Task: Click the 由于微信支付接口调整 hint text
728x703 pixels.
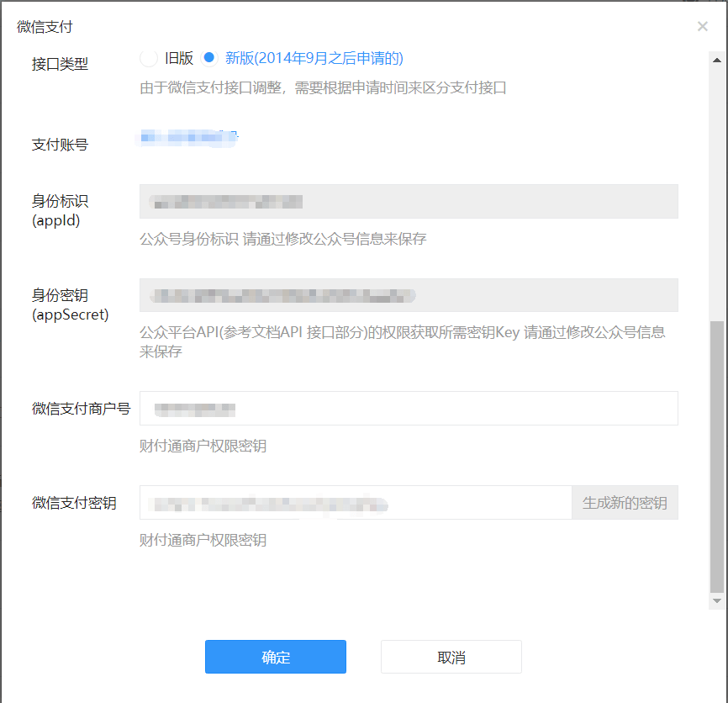Action: [x=323, y=87]
